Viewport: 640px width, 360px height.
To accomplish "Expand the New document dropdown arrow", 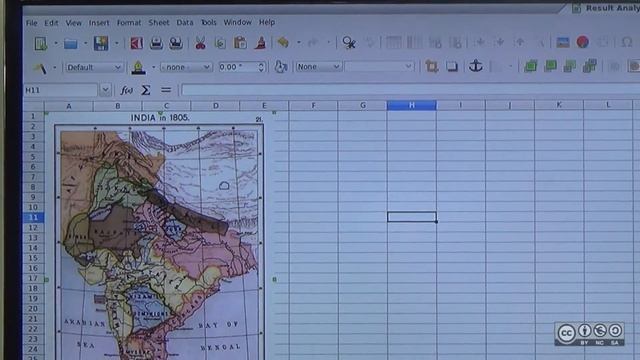I will [56, 43].
